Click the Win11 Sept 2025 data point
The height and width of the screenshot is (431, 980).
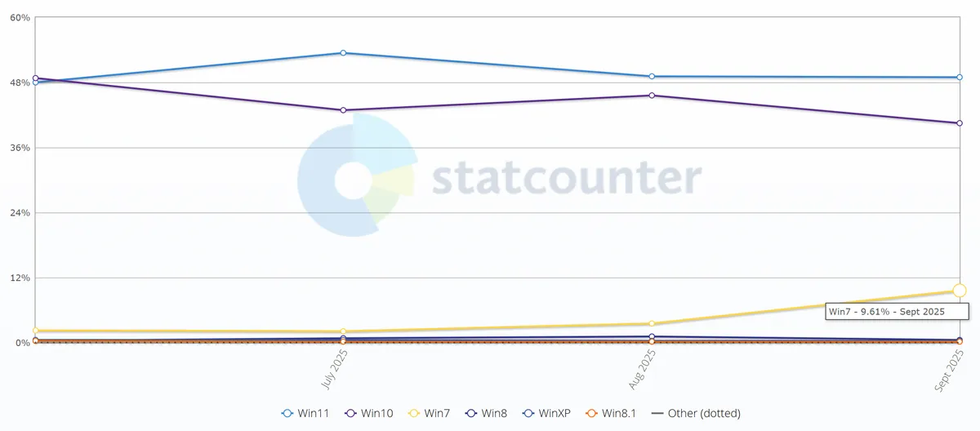[x=959, y=78]
